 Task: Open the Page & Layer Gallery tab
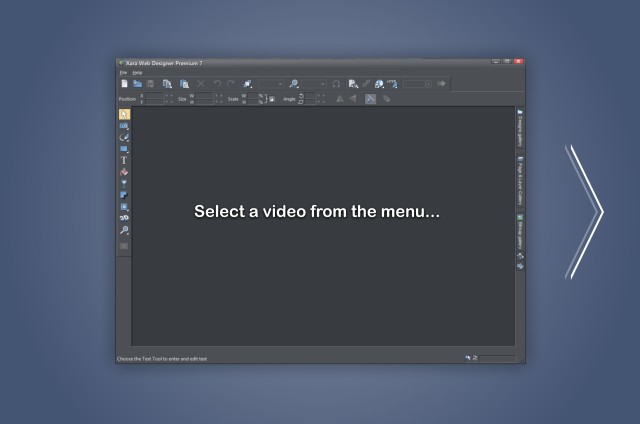click(x=520, y=180)
